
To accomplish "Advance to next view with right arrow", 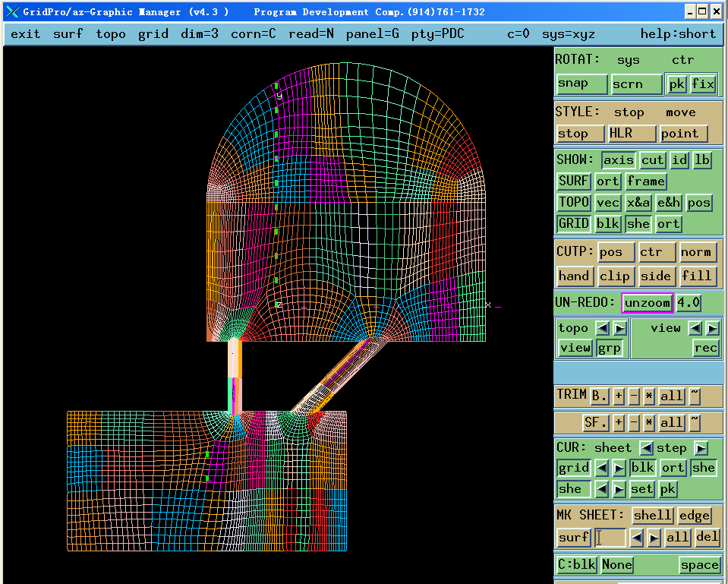I will click(712, 328).
